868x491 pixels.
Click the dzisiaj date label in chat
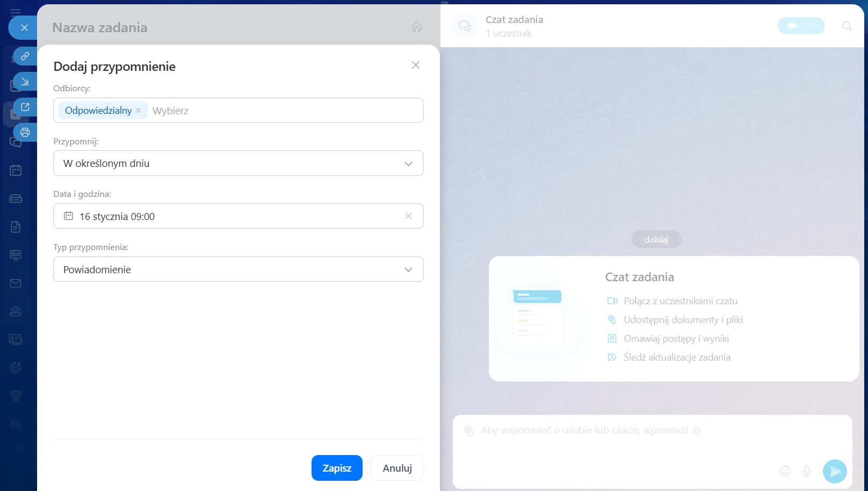[656, 239]
